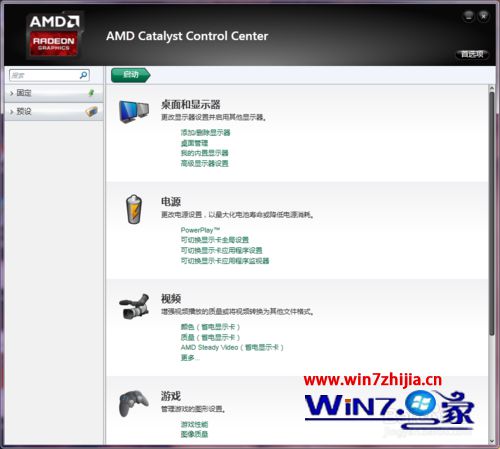Open the 质量（省电显示卡）video link
This screenshot has height=449, width=500.
(210, 337)
